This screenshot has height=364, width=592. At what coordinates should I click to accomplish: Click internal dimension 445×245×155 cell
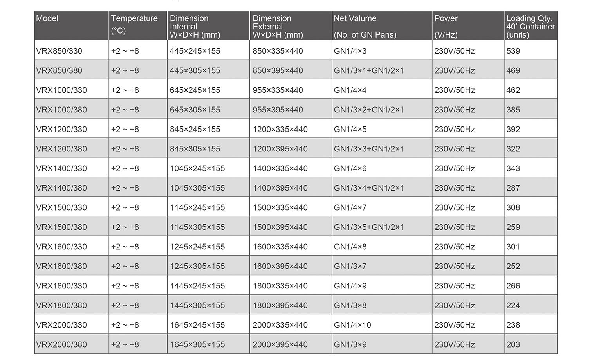[195, 51]
